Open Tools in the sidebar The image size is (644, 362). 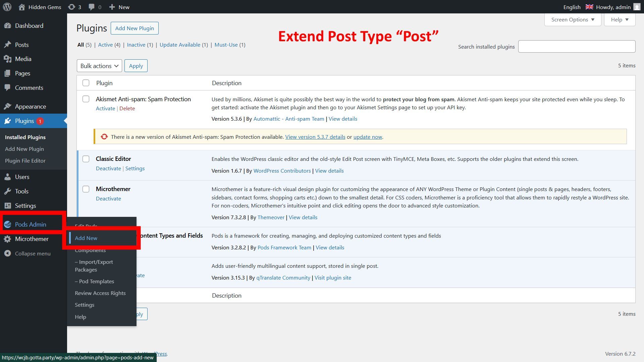point(22,191)
